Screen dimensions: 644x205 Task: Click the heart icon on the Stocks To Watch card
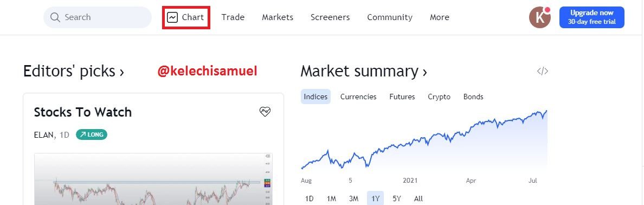pyautogui.click(x=265, y=111)
